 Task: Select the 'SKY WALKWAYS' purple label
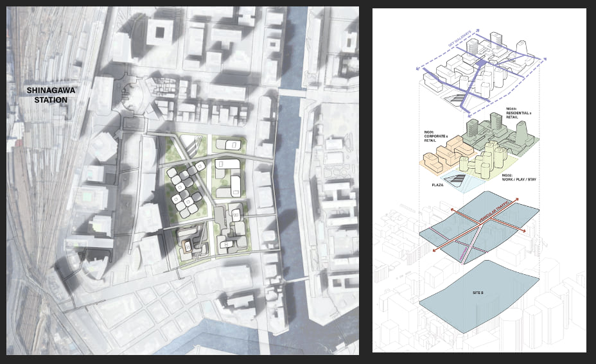(459, 39)
